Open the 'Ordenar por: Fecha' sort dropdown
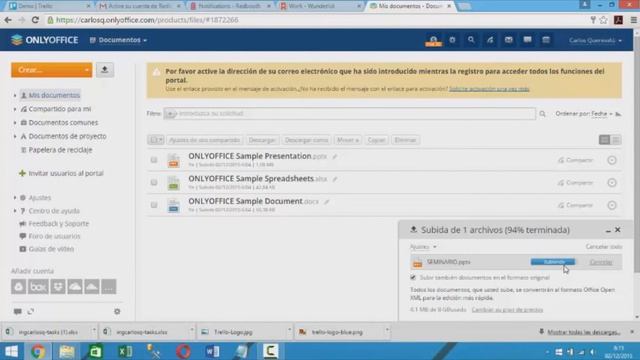Screen dimensions: 640x360 [x=584, y=114]
